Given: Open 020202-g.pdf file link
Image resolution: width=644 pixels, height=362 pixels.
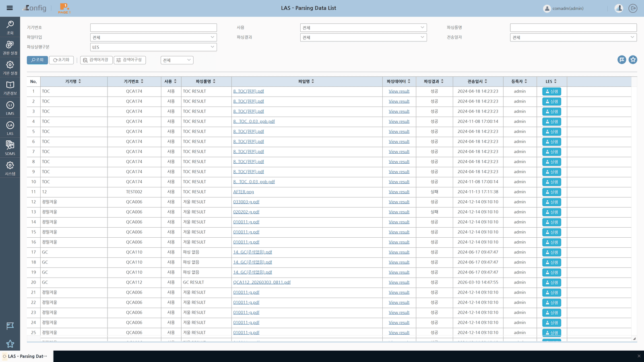Looking at the screenshot, I should click(246, 212).
